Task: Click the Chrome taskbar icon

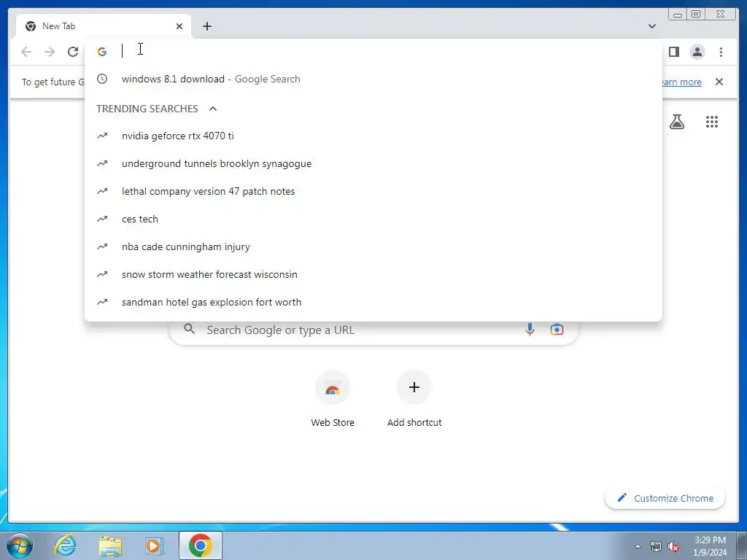Action: pos(200,545)
